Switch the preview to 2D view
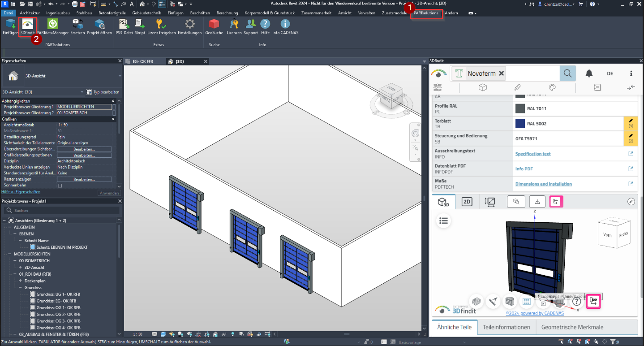The height and width of the screenshot is (346, 644). coord(467,202)
